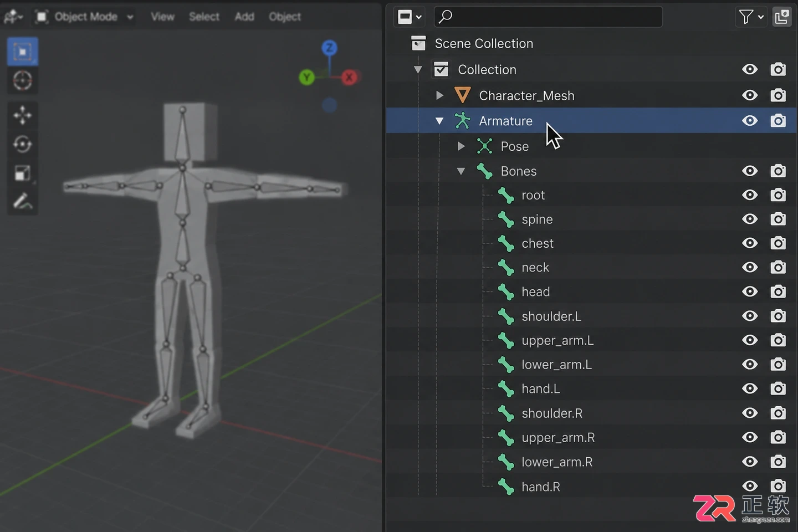Screen dimensions: 798x532
Task: Open the Add menu
Action: (x=244, y=17)
